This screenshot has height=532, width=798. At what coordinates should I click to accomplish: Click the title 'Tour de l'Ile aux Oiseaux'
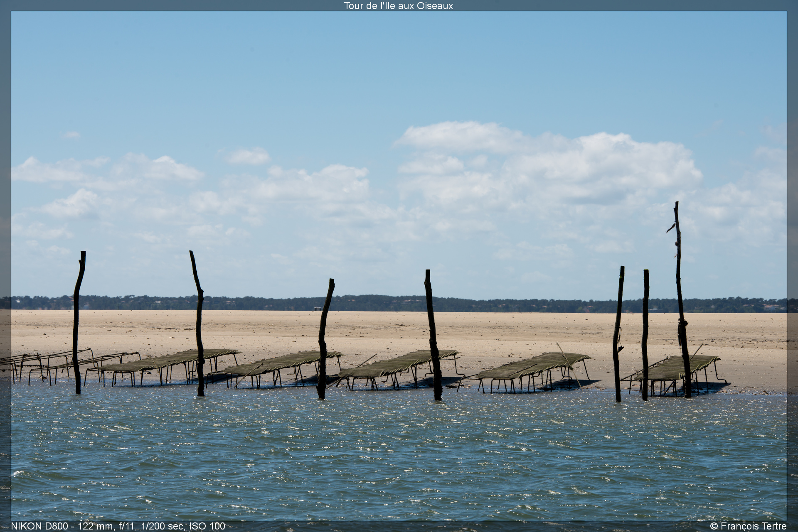398,6
